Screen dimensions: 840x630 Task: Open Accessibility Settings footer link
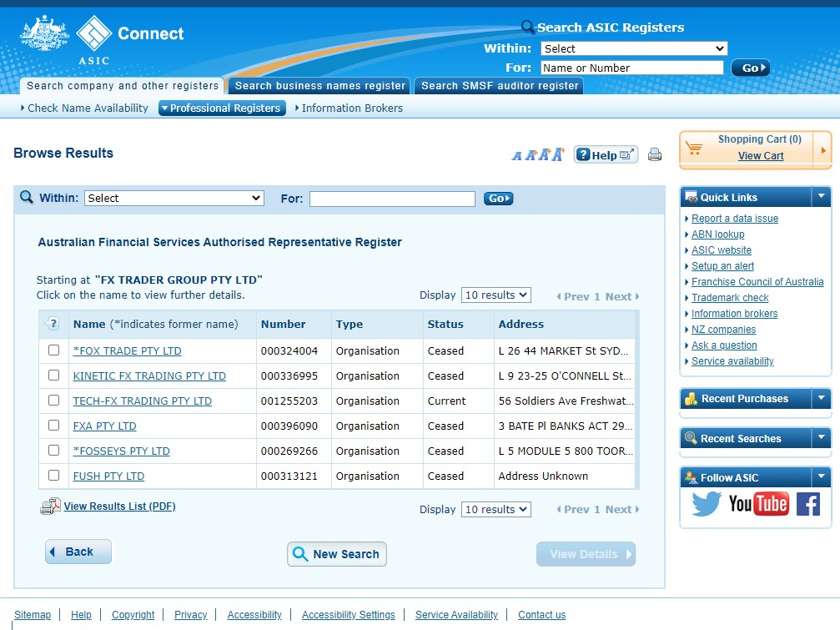348,614
